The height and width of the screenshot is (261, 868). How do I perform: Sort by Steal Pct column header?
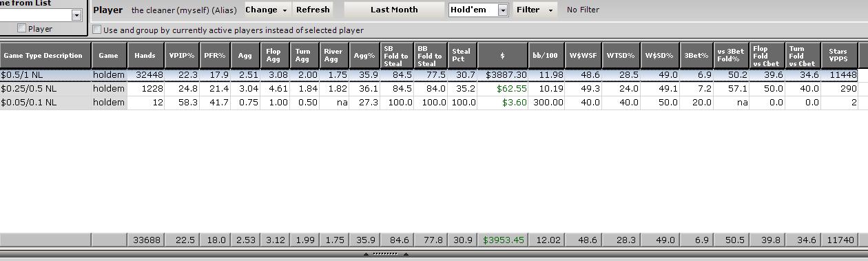pos(462,55)
